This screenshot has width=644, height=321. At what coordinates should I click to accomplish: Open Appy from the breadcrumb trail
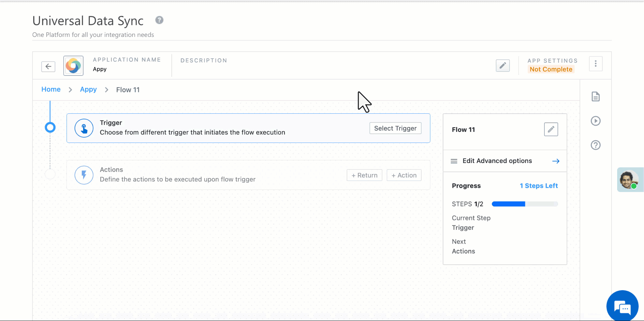click(88, 89)
